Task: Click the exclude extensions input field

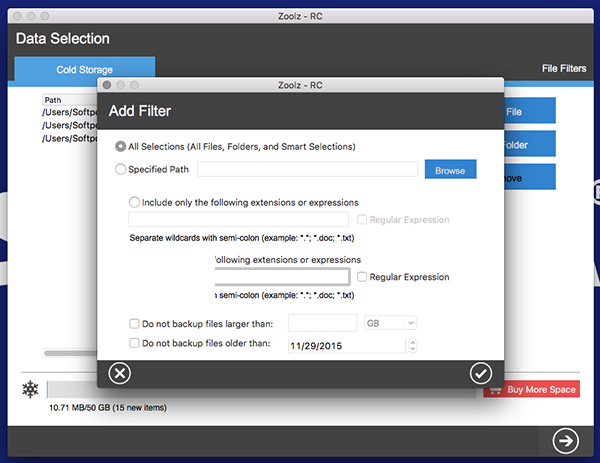Action: click(x=282, y=276)
